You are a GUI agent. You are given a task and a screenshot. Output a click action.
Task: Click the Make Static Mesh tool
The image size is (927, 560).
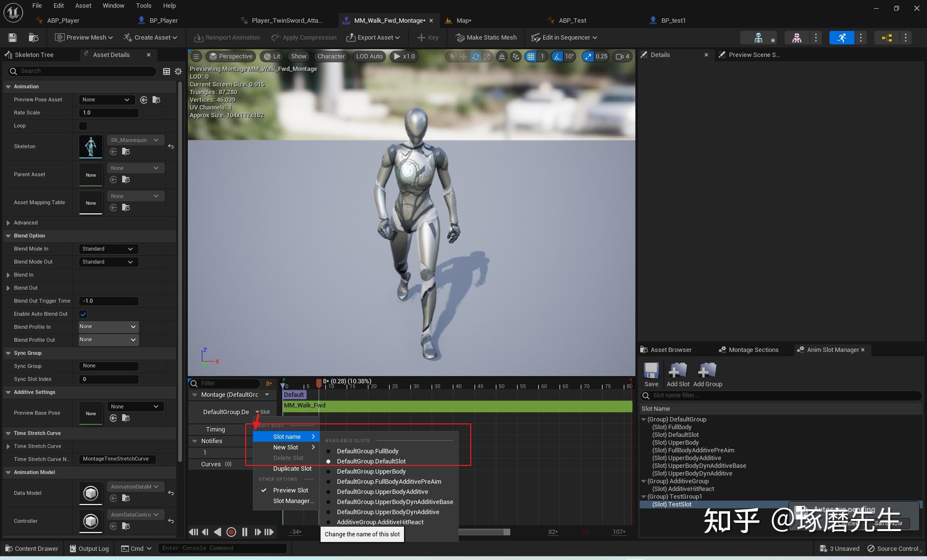pos(486,37)
